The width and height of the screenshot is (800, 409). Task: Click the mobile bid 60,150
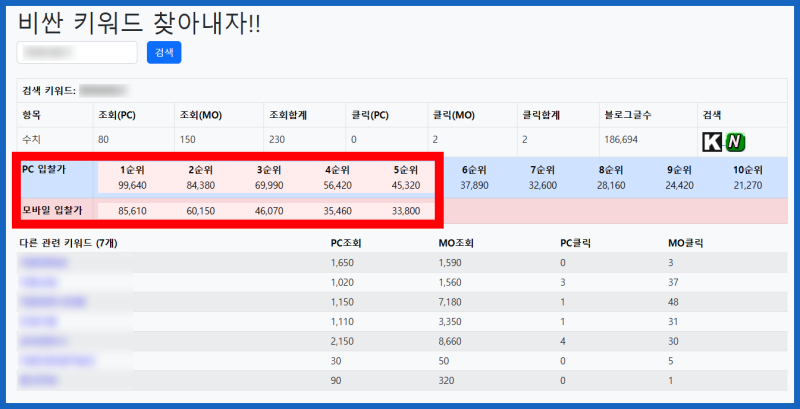point(201,210)
